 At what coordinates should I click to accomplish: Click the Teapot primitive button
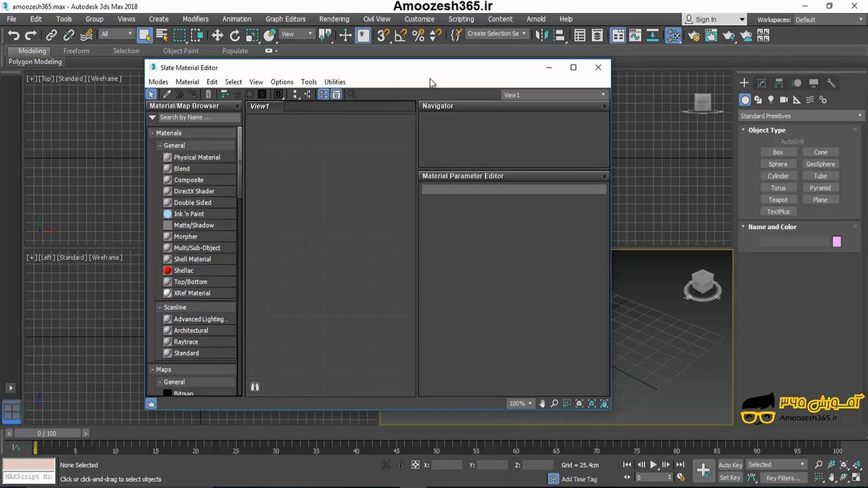(778, 200)
